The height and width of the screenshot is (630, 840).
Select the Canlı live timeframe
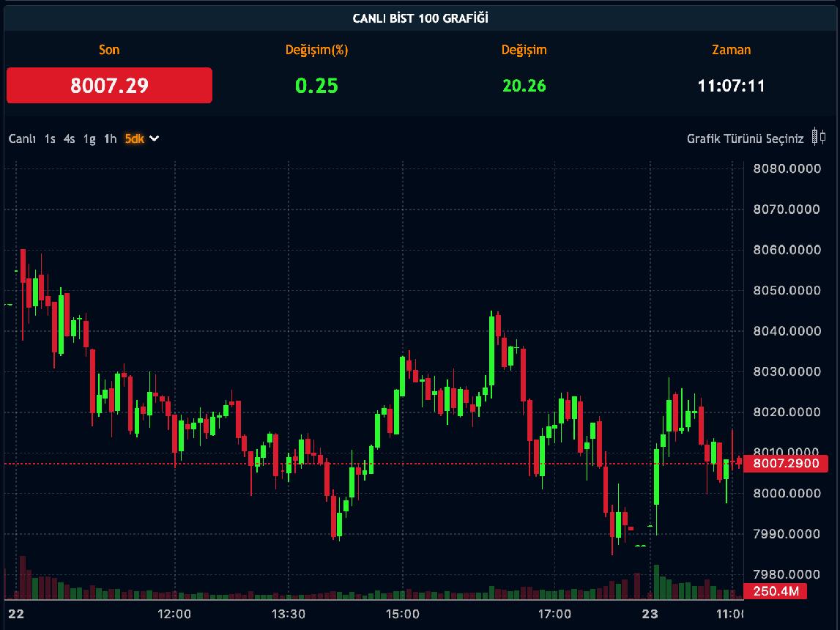pyautogui.click(x=22, y=138)
